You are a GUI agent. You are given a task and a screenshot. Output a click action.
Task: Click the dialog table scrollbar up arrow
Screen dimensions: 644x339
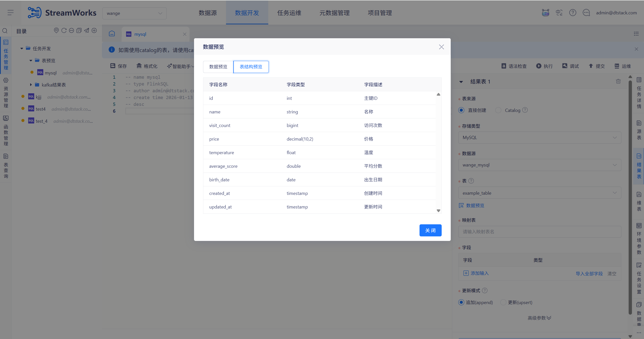pyautogui.click(x=438, y=94)
